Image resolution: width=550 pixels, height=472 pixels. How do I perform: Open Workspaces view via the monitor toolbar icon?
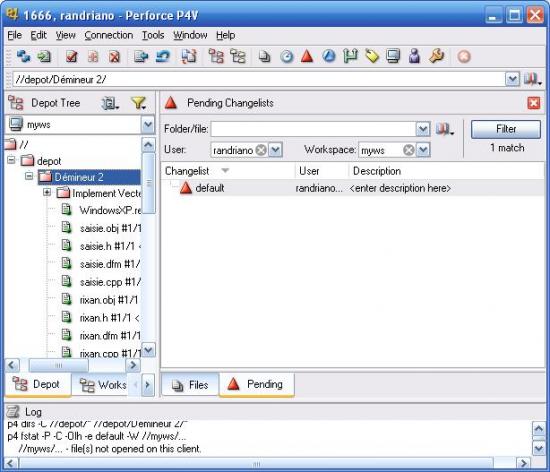click(393, 56)
